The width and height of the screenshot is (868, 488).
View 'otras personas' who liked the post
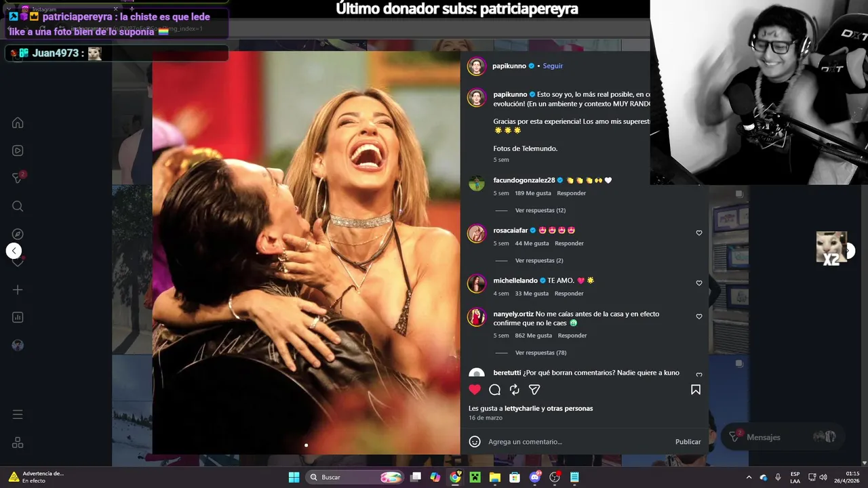coord(571,409)
